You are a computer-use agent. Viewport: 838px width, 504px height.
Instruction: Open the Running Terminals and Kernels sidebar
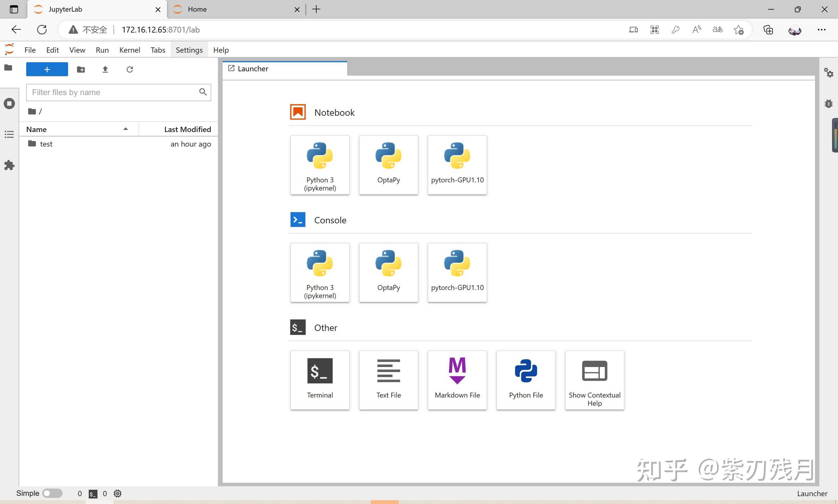[x=9, y=103]
